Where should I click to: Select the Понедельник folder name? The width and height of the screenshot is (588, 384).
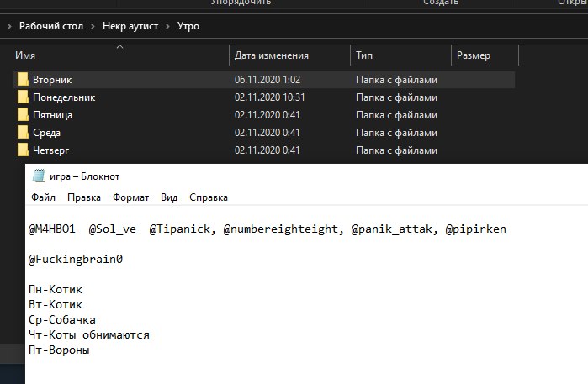(64, 97)
